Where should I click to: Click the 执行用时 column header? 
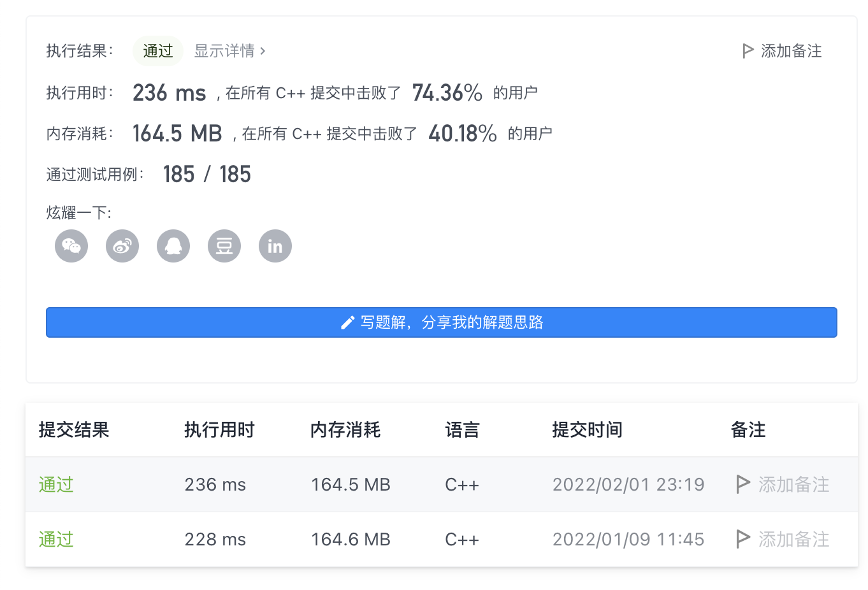219,430
